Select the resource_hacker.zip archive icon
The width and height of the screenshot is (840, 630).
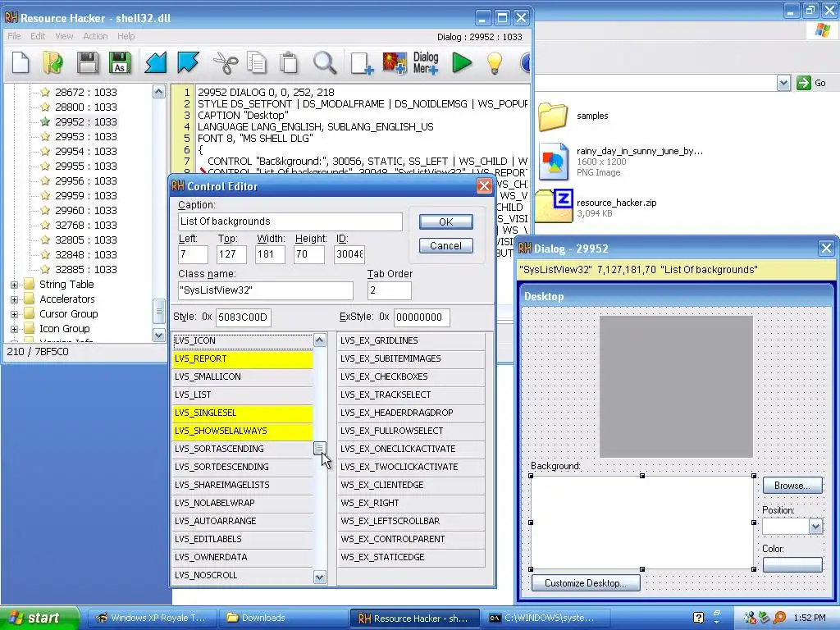tap(555, 206)
